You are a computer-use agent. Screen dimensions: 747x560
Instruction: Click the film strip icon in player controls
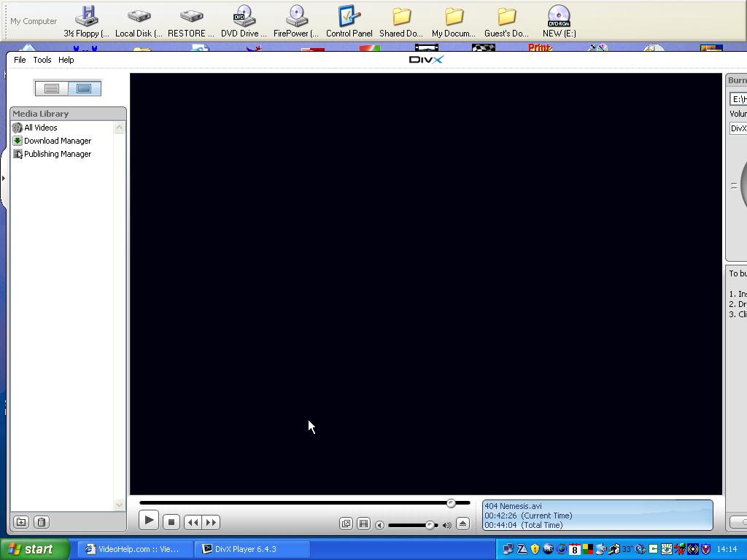click(363, 524)
